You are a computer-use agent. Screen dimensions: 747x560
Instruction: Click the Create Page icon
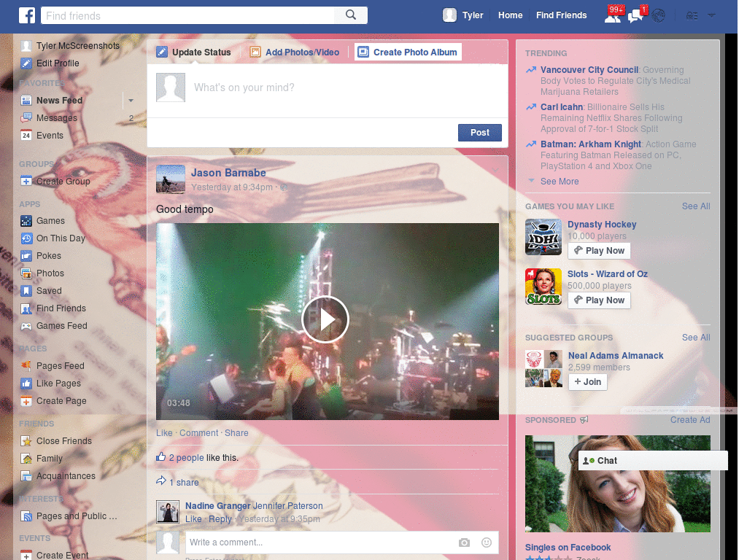(26, 401)
